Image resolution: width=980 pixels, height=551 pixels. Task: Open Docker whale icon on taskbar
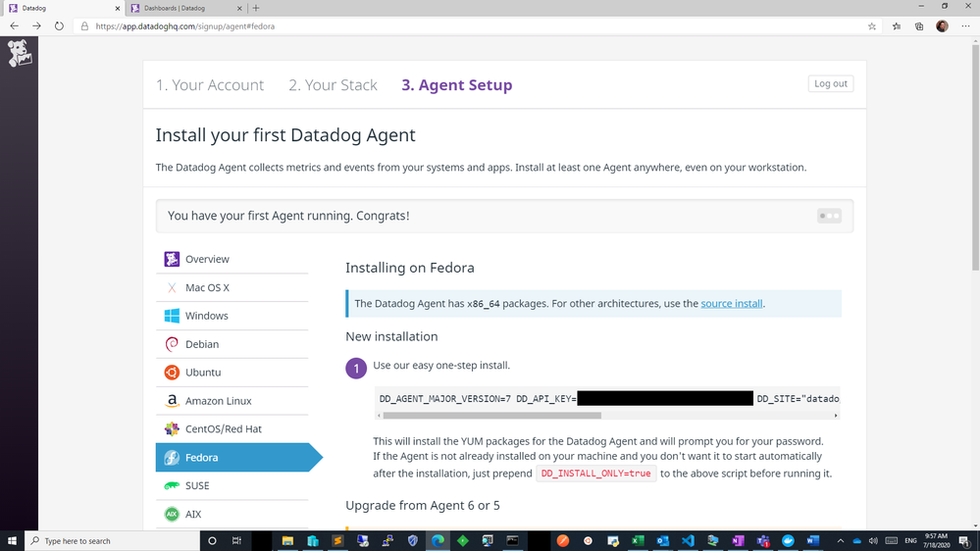[788, 541]
